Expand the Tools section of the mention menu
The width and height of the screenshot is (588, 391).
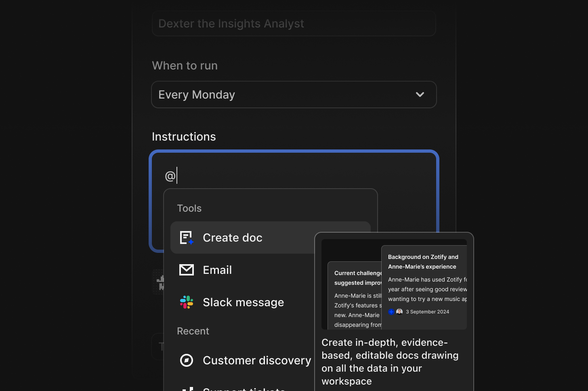(x=189, y=208)
